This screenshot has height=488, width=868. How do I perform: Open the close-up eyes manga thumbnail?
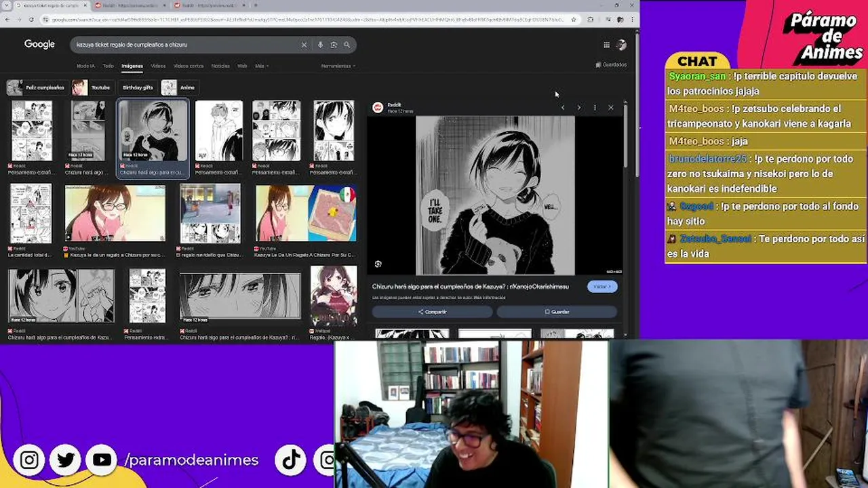click(240, 296)
